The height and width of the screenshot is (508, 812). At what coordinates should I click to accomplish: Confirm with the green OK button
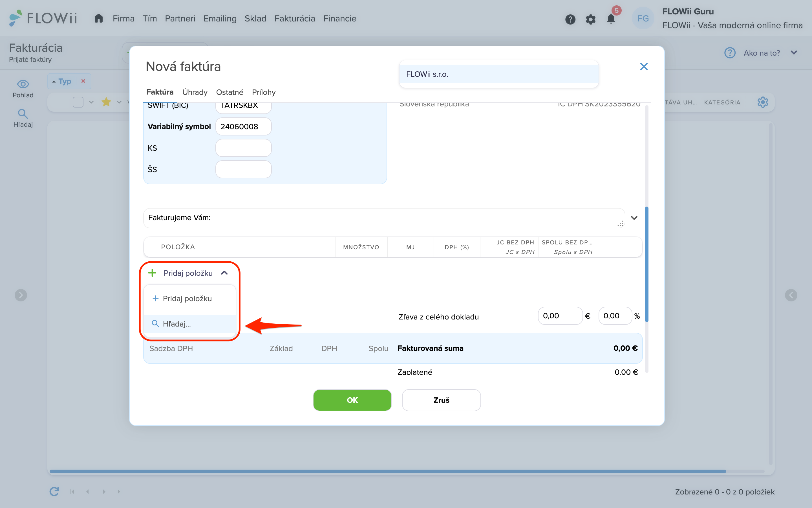point(352,400)
